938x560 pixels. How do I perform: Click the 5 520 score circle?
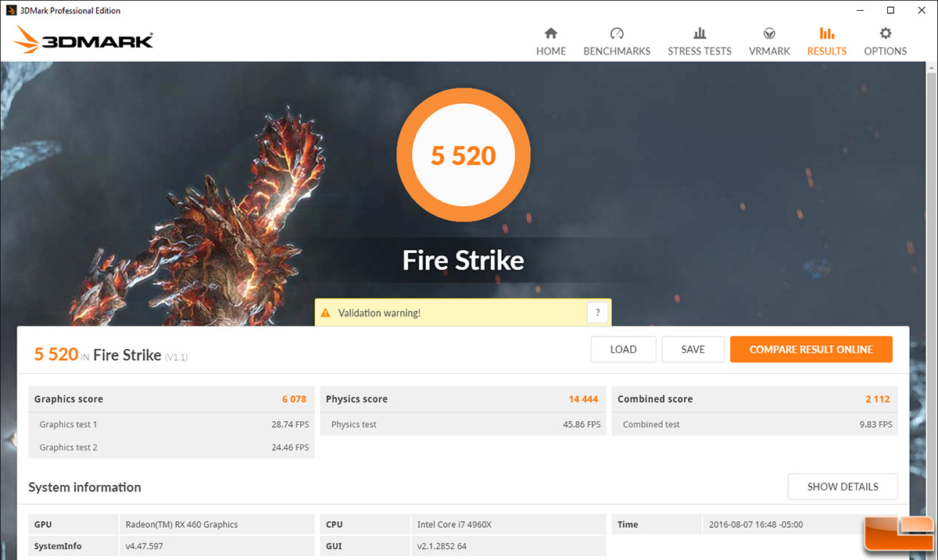pyautogui.click(x=464, y=155)
